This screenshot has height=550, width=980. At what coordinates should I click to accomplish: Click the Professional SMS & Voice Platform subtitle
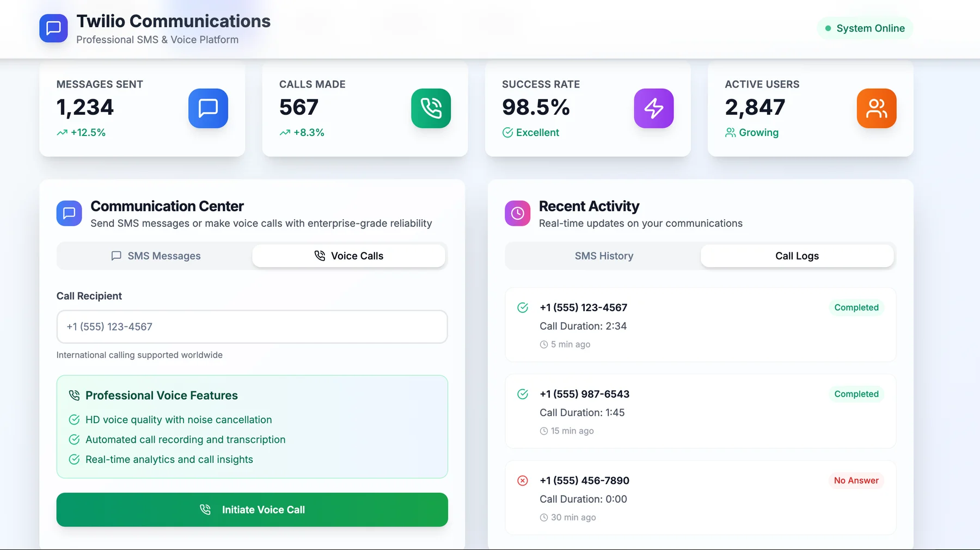157,40
